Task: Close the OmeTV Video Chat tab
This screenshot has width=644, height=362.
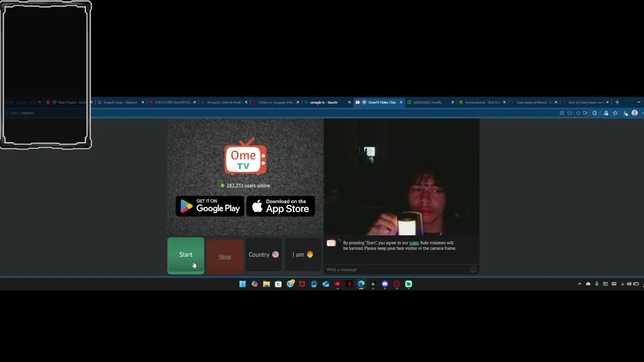Action: [401, 103]
